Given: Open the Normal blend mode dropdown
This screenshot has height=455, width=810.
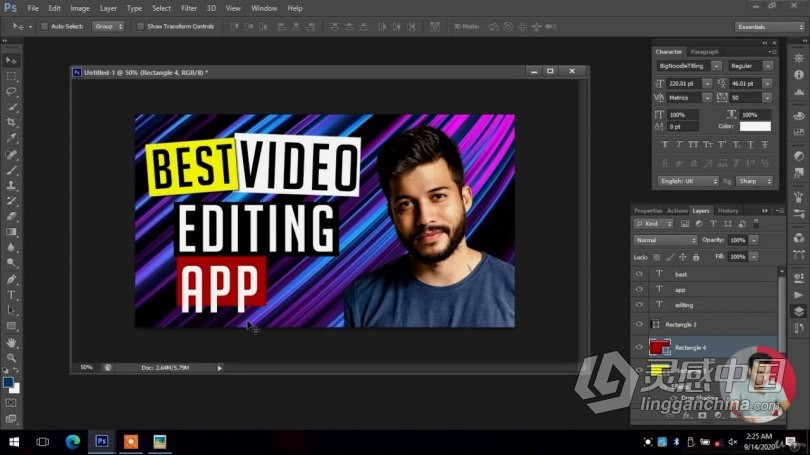Looking at the screenshot, I should [665, 240].
